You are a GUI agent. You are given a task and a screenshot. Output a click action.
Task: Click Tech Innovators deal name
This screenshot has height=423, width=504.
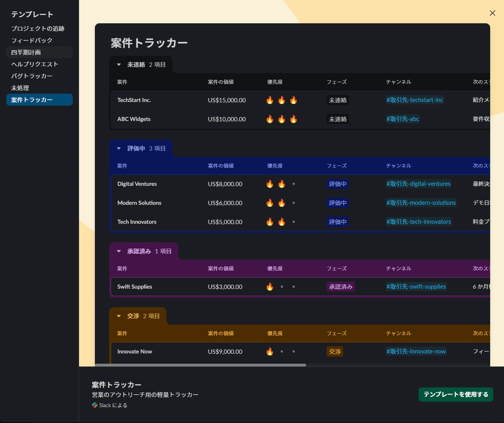pos(137,221)
